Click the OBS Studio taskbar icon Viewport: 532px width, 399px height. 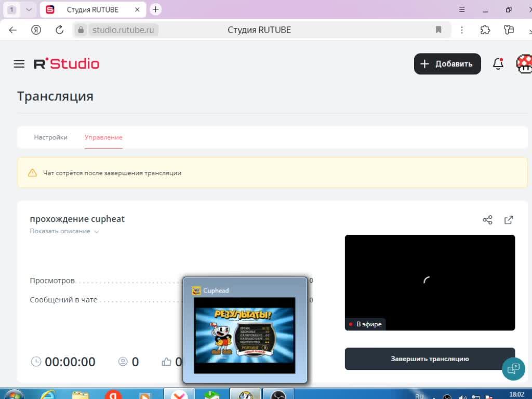278,395
